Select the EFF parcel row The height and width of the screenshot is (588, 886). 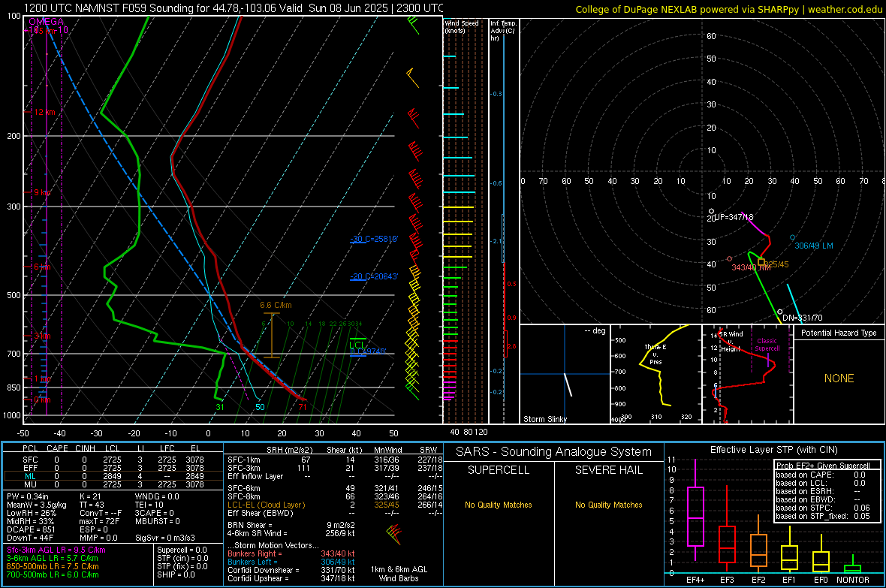(x=113, y=468)
